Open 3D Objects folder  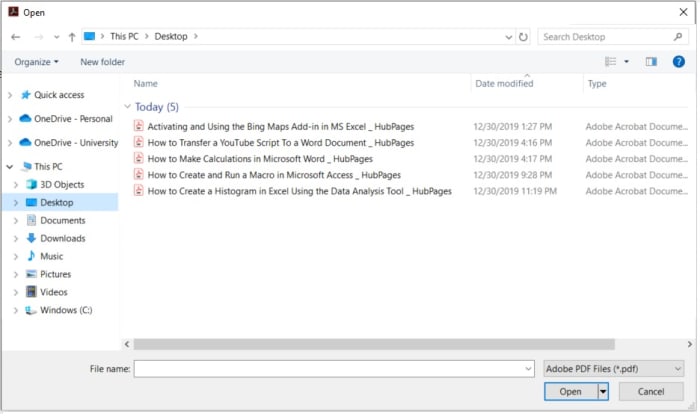pyautogui.click(x=62, y=185)
